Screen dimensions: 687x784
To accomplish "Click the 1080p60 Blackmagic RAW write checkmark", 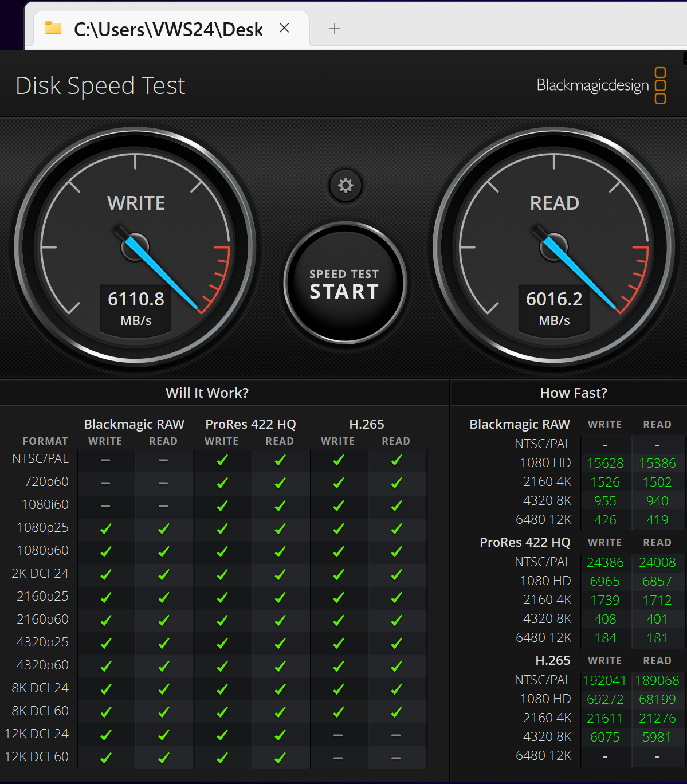I will coord(106,552).
